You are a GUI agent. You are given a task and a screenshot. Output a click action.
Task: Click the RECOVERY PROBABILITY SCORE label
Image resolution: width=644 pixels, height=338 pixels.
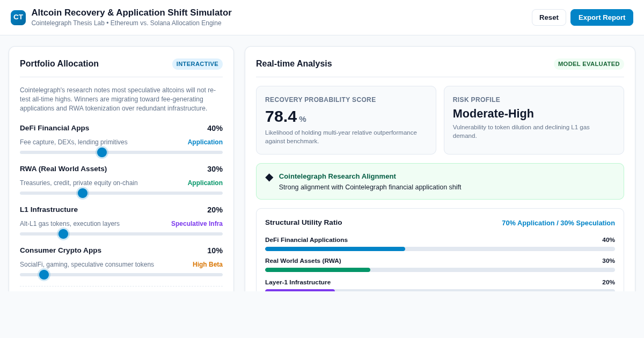(320, 100)
